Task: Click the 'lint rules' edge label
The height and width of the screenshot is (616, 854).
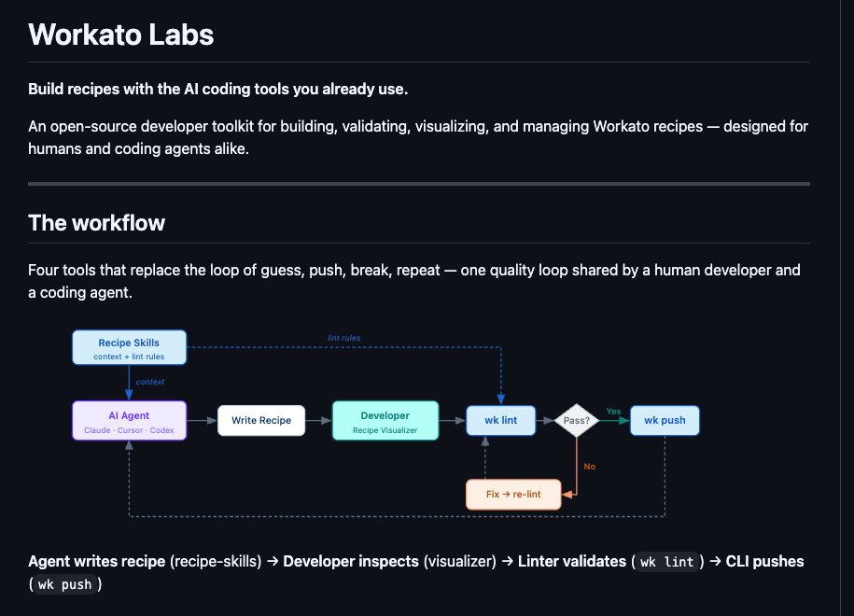Action: click(343, 338)
